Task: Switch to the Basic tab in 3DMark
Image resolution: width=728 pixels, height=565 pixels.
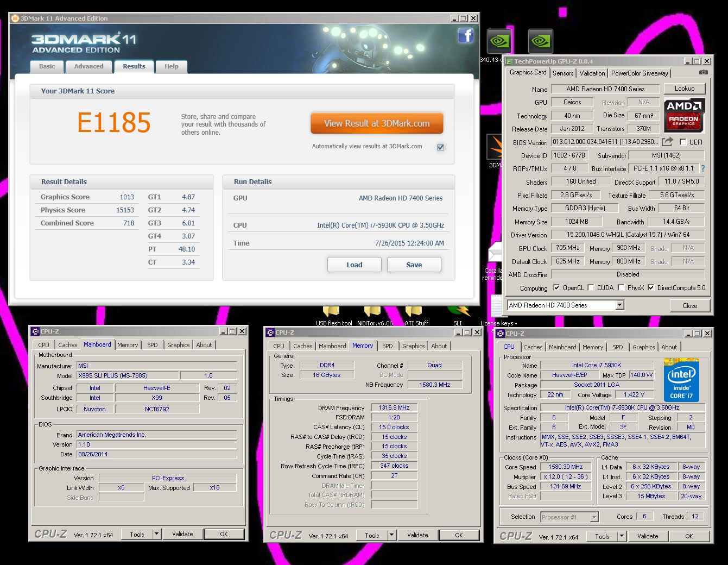Action: pos(47,66)
